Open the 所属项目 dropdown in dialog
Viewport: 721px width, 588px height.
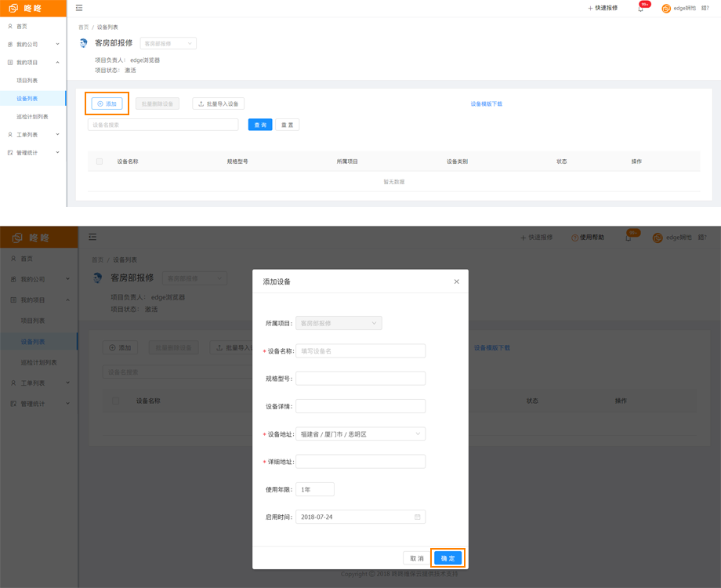click(339, 323)
